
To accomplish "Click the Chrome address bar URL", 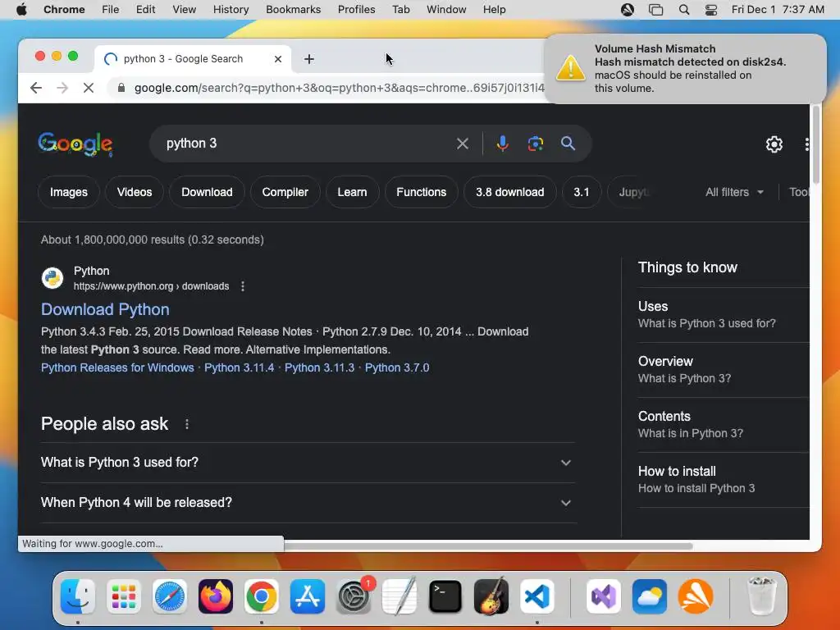I will [339, 88].
